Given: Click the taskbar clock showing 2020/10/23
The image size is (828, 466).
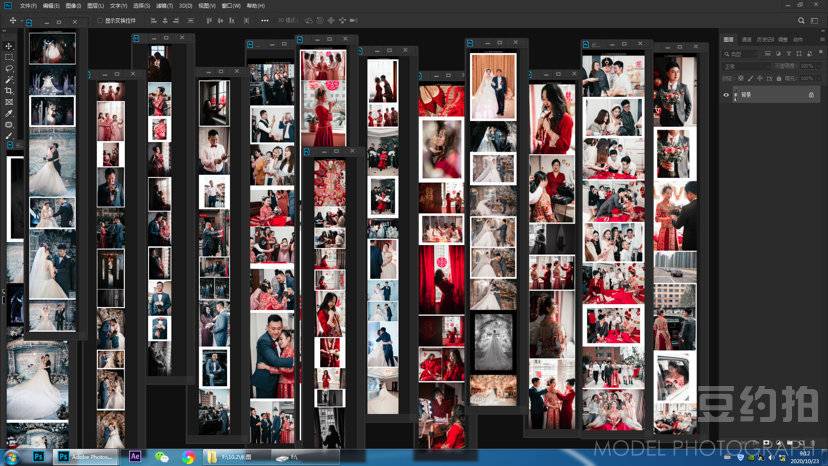Looking at the screenshot, I should tap(804, 458).
